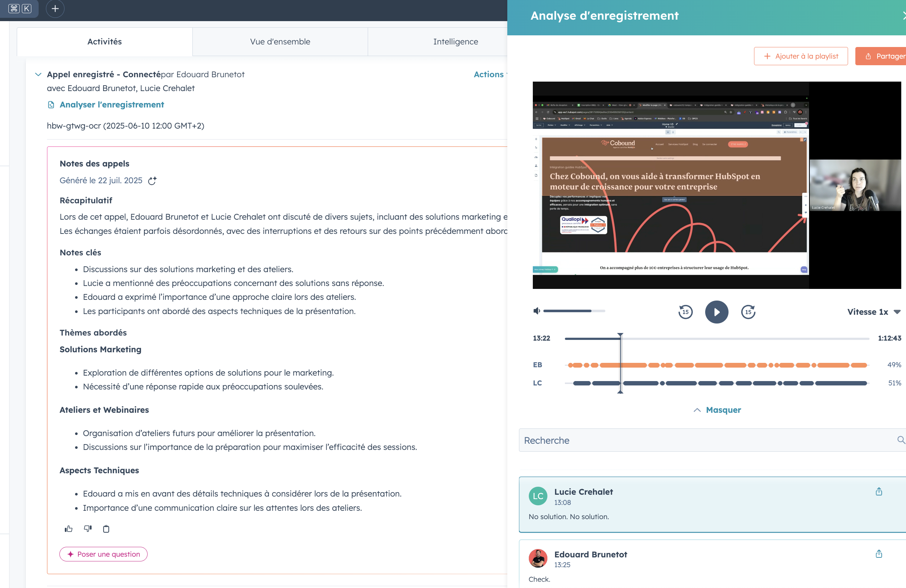Click the thumbs down feedback icon
Image resolution: width=906 pixels, height=588 pixels.
pyautogui.click(x=87, y=529)
